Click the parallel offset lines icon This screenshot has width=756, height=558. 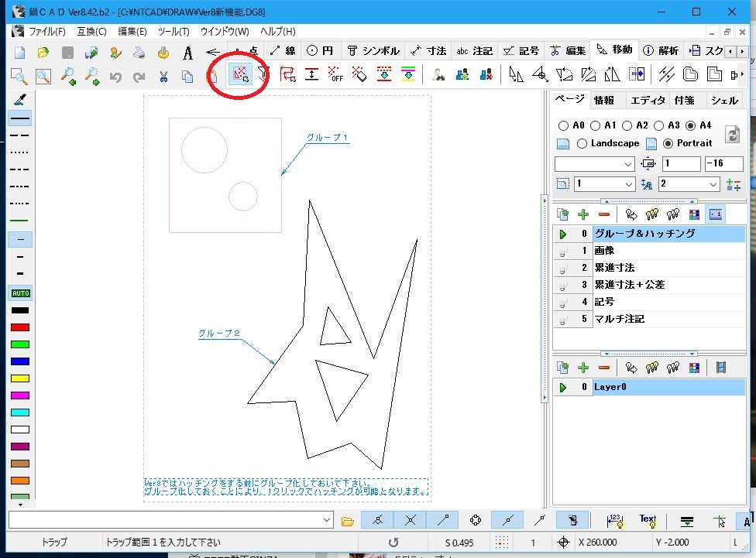pyautogui.click(x=666, y=75)
